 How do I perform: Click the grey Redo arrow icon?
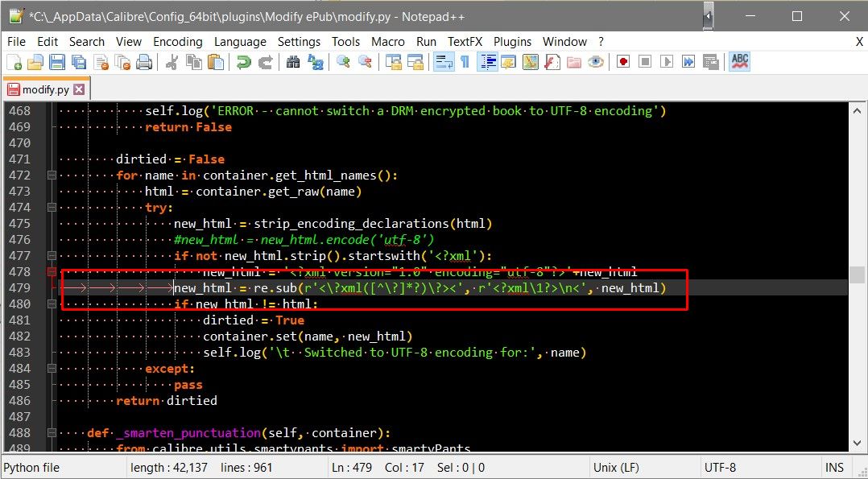click(x=265, y=62)
